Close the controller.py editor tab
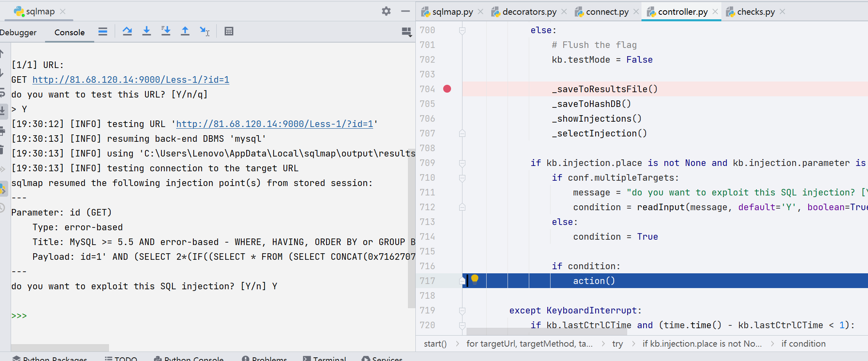This screenshot has height=361, width=868. [715, 11]
